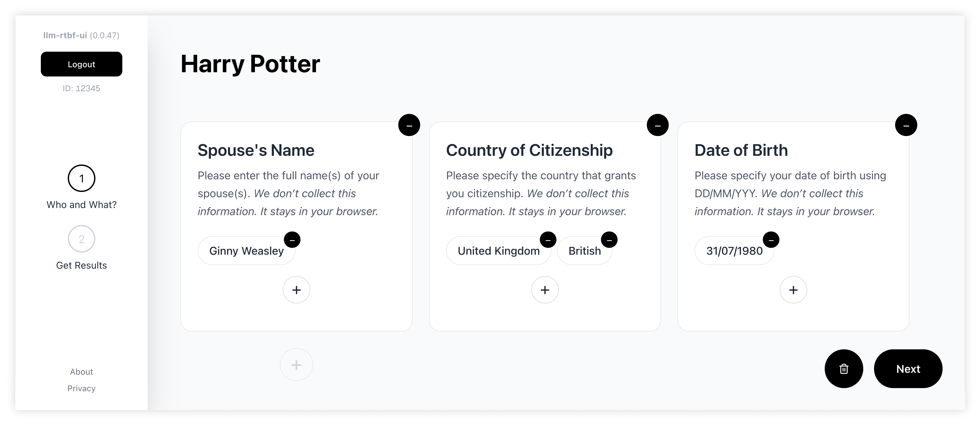The image size is (980, 425).
Task: Remove the Date of Birth card
Action: [x=906, y=125]
